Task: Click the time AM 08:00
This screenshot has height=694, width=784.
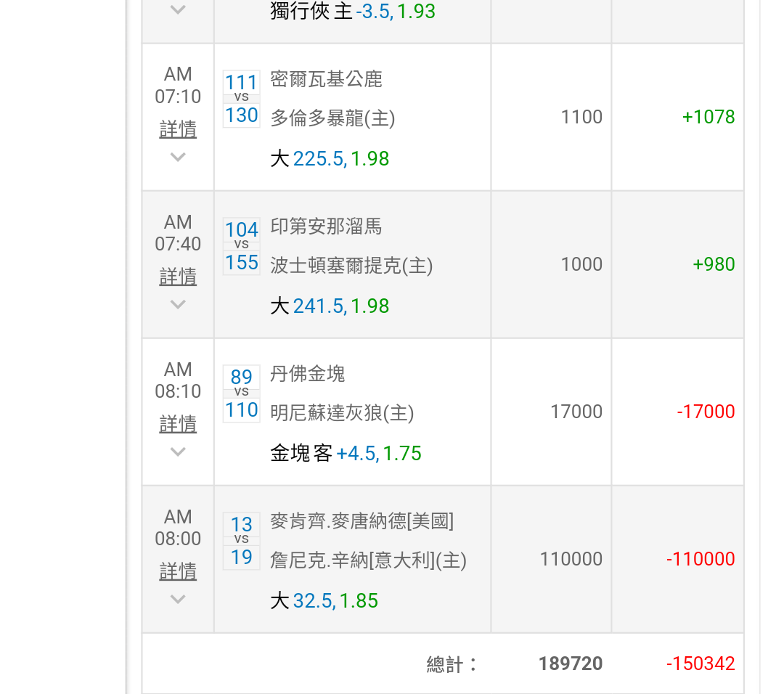Action: [x=178, y=527]
